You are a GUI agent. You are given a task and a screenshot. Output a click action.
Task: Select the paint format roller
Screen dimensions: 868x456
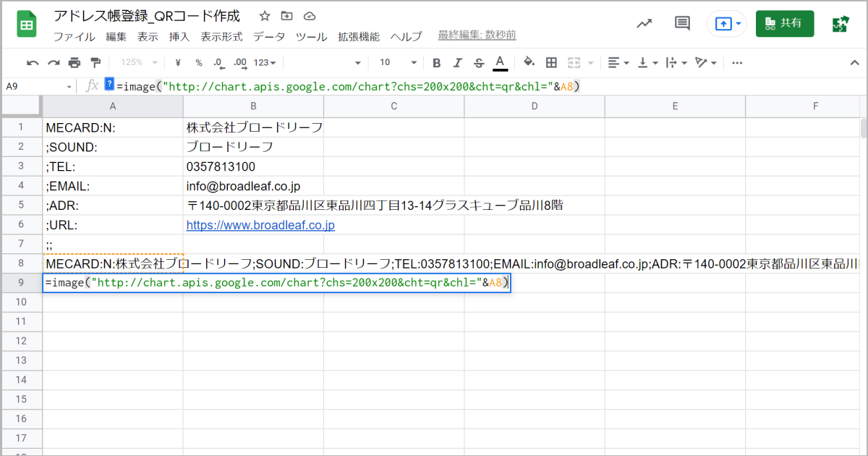coord(95,63)
